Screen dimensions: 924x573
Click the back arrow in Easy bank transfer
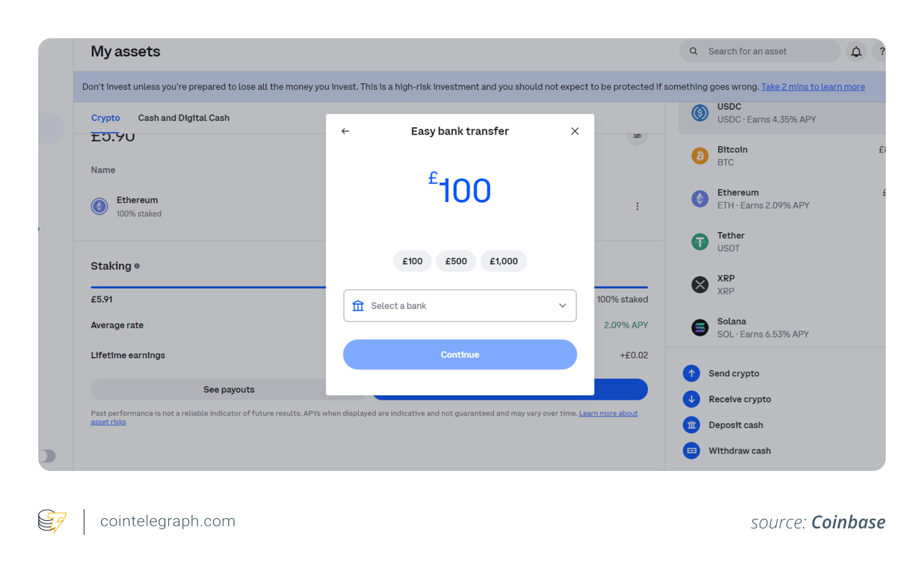[345, 131]
